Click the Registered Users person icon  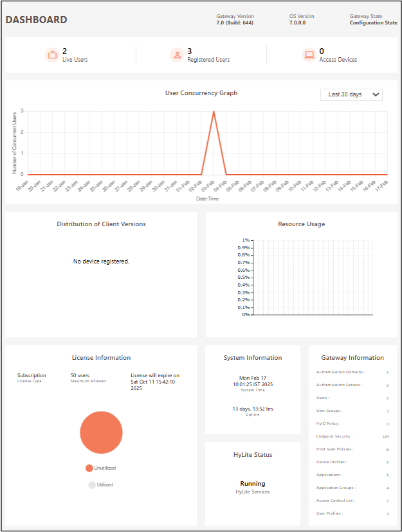176,55
